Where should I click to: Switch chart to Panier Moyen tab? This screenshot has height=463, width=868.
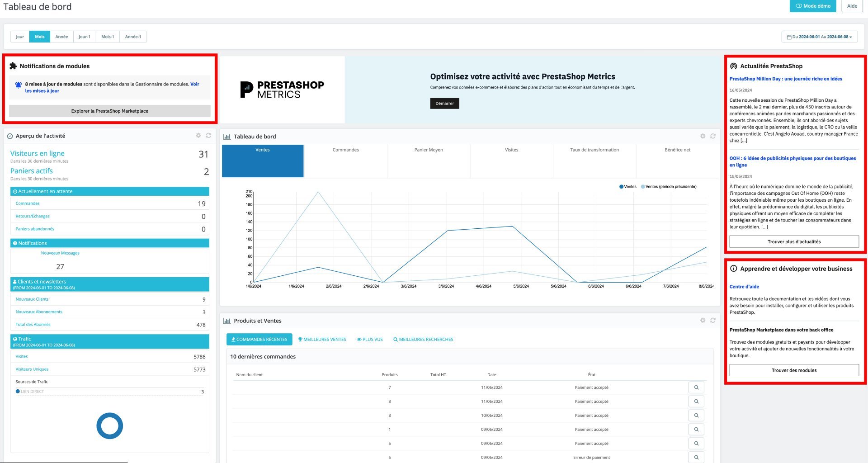tap(429, 161)
